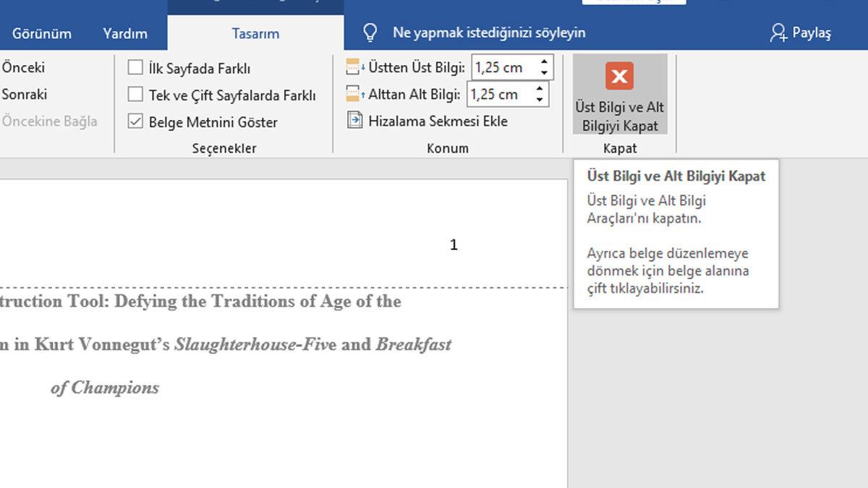
Task: Decrease Alttan Alt Bilgi value with down arrow
Action: pyautogui.click(x=539, y=100)
